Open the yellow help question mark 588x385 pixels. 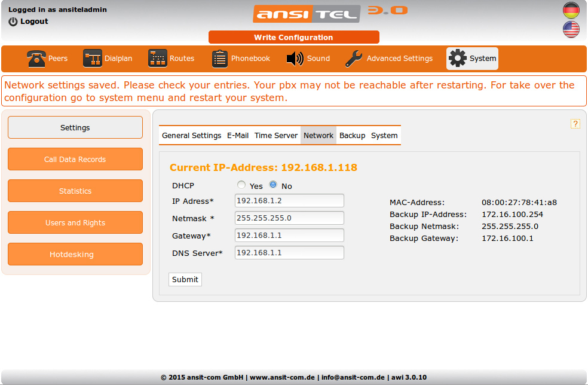575,124
